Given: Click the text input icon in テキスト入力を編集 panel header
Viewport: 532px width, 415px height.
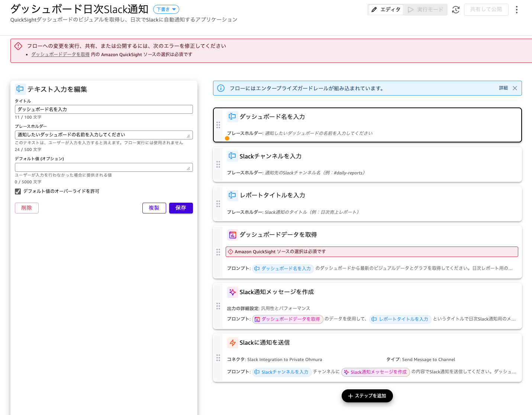Looking at the screenshot, I should pyautogui.click(x=20, y=89).
